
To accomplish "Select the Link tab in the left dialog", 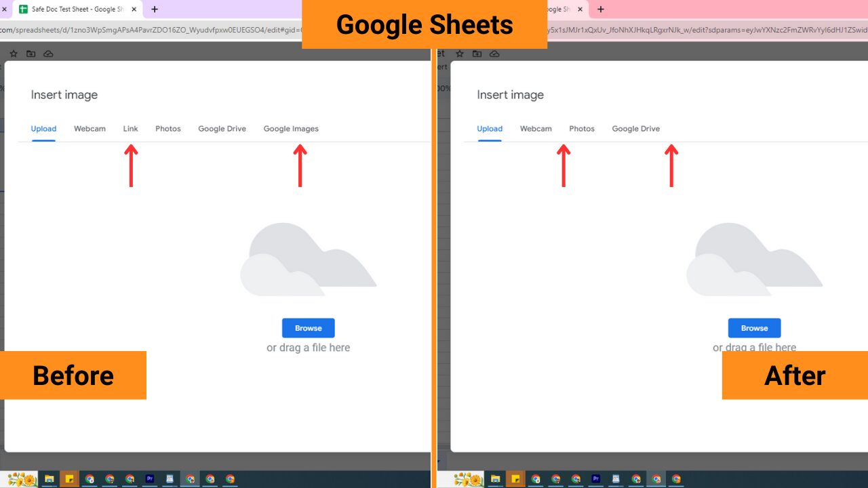I will point(130,128).
